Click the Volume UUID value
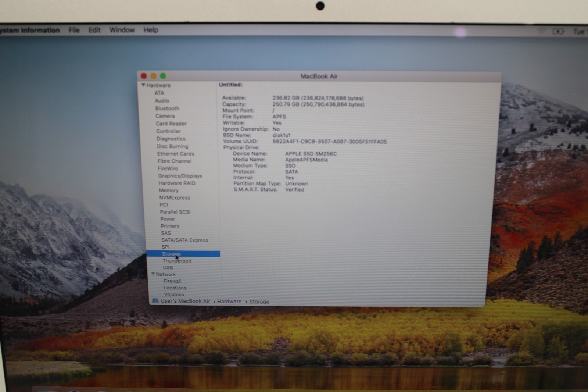The height and width of the screenshot is (392, 588). (330, 142)
